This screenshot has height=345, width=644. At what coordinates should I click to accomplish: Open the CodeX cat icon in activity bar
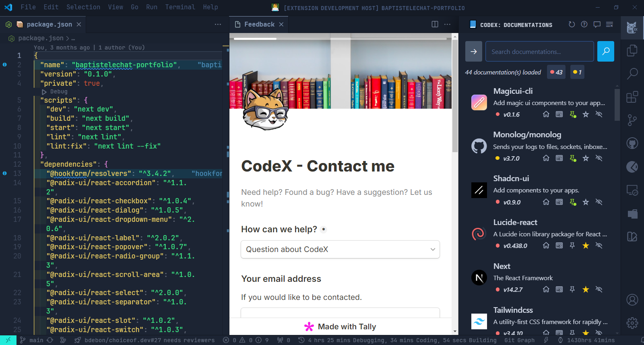click(632, 28)
